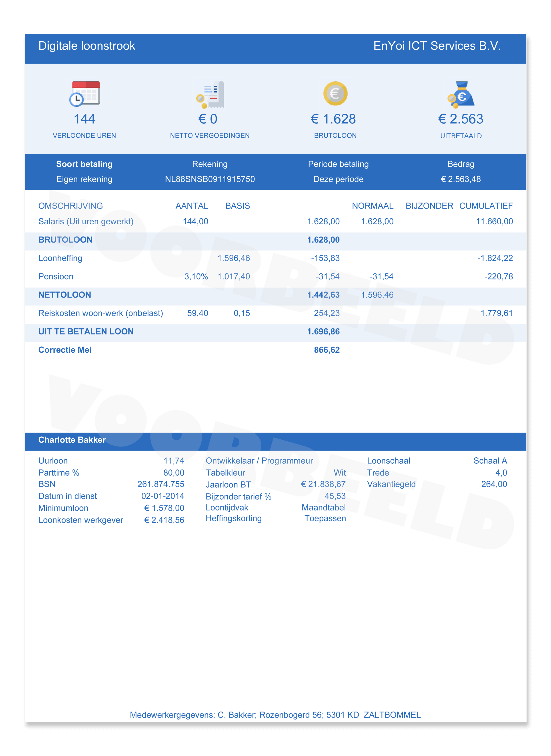Viewport: 551px width, 756px height.
Task: Click the 'AANTAL' column header
Action: point(192,206)
